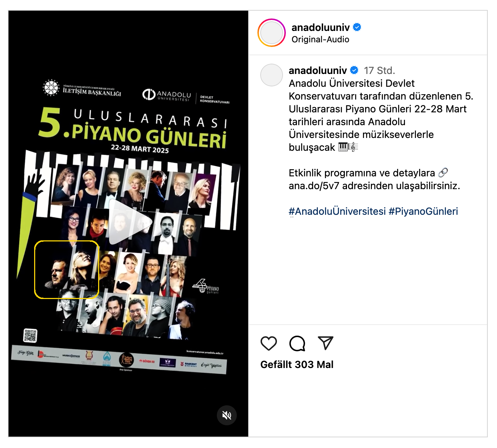This screenshot has height=448, width=497.
Task: Play the Piyano Günleri video
Action: [130, 222]
